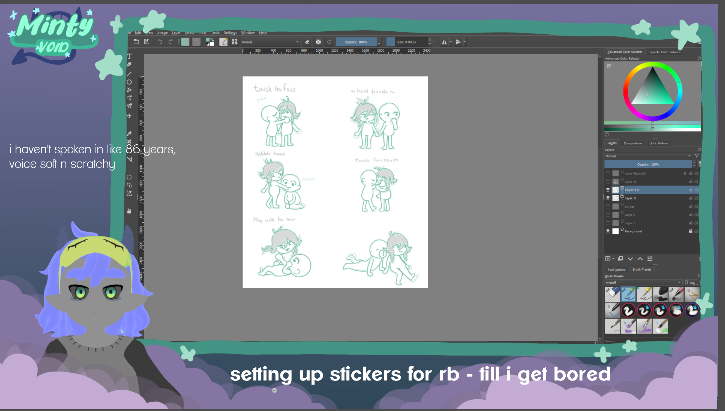725x411 pixels.
Task: Hide the Background layer
Action: tap(608, 231)
